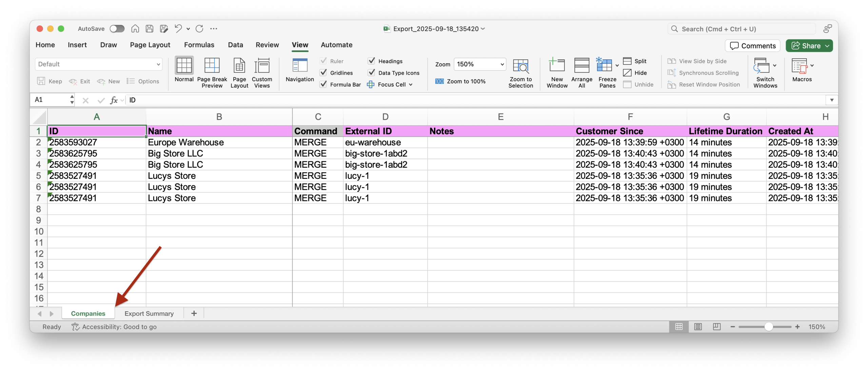The image size is (868, 372).
Task: Uncheck the Gridlines checkbox
Action: pos(324,73)
